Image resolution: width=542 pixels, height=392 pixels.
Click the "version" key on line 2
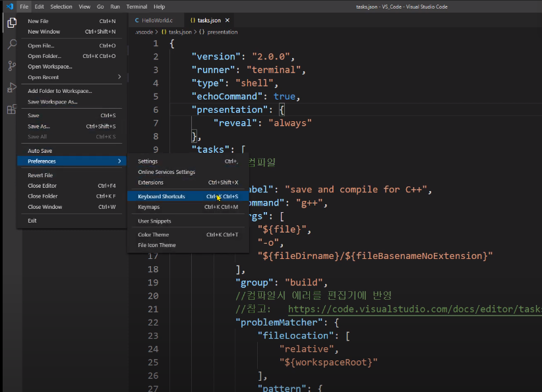click(x=216, y=57)
